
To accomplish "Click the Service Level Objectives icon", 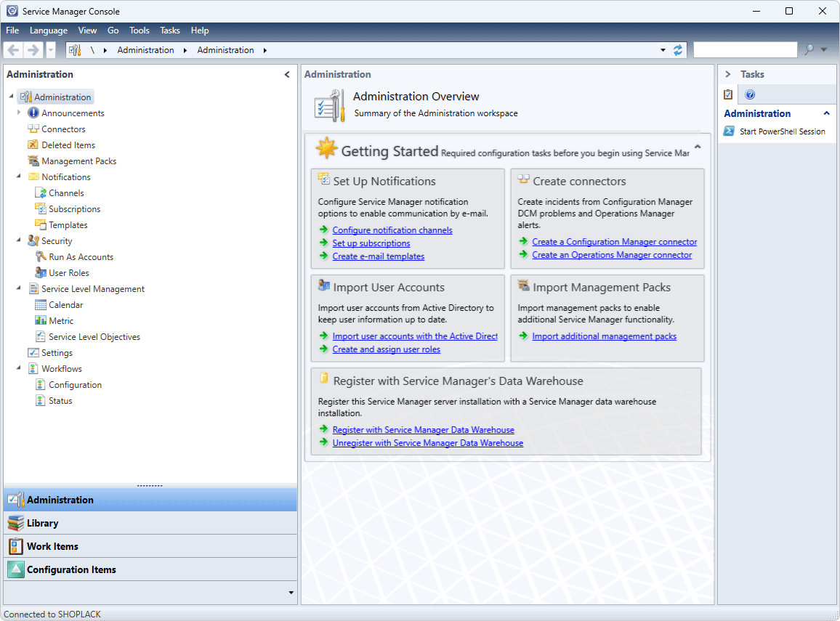I will (40, 337).
